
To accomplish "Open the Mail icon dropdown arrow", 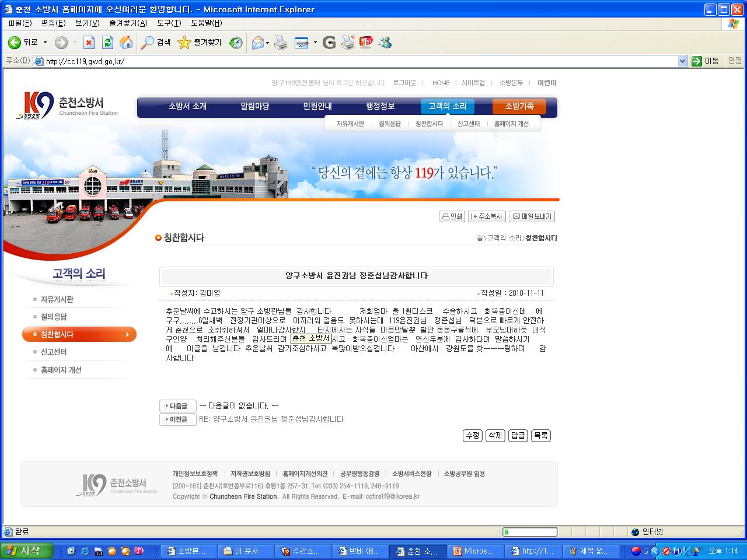I will 268,43.
